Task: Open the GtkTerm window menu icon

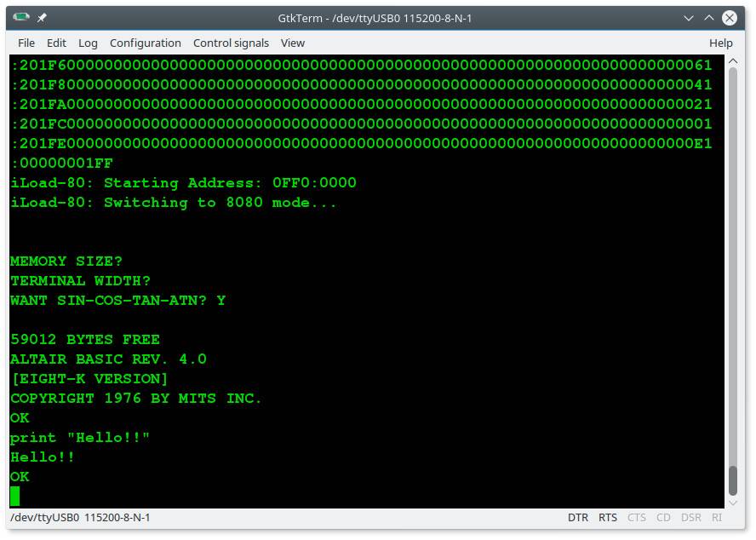Action: click(x=21, y=18)
